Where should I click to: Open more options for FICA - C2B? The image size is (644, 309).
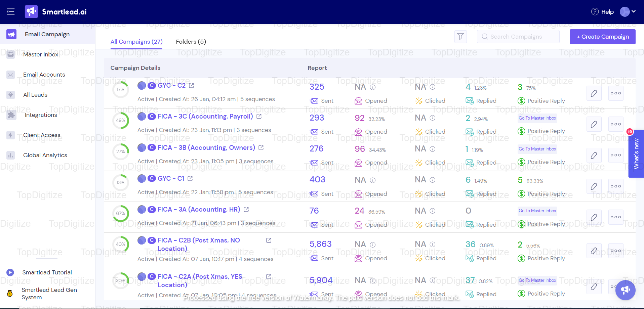[616, 251]
